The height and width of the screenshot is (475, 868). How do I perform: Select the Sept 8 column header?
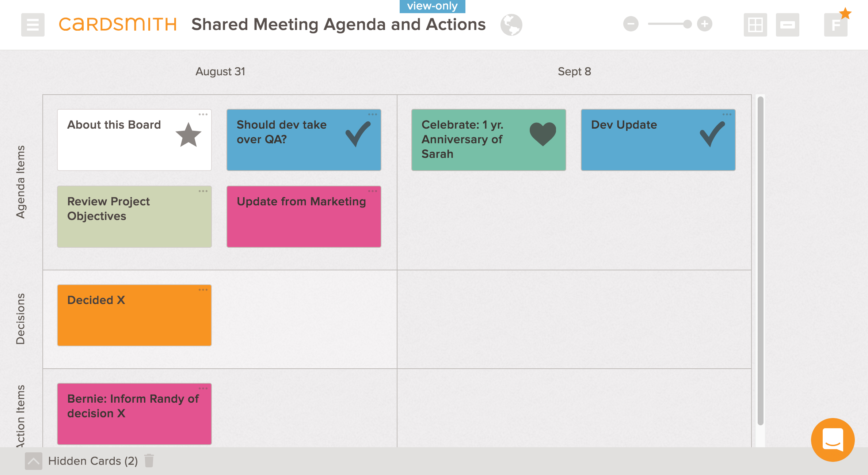(575, 72)
